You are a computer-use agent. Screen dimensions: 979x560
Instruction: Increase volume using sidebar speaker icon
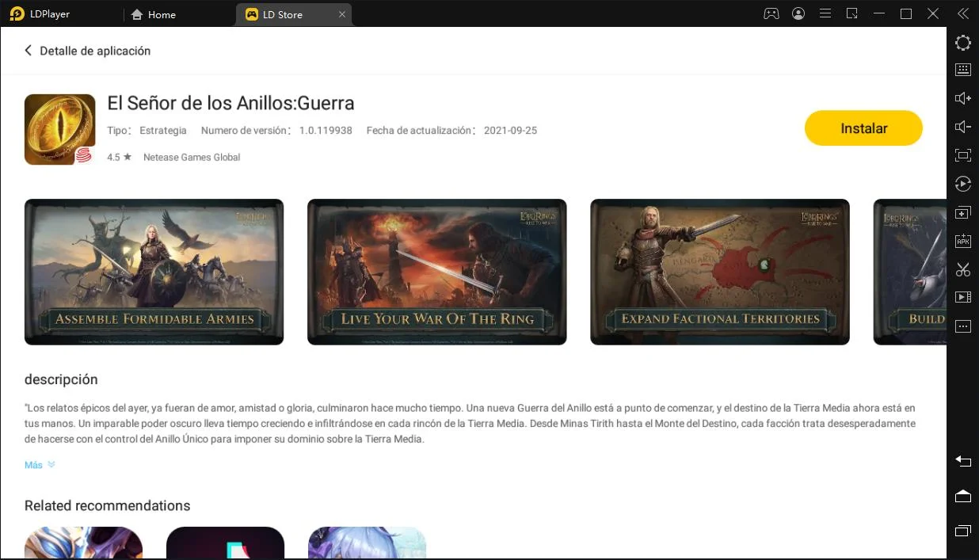pos(963,98)
